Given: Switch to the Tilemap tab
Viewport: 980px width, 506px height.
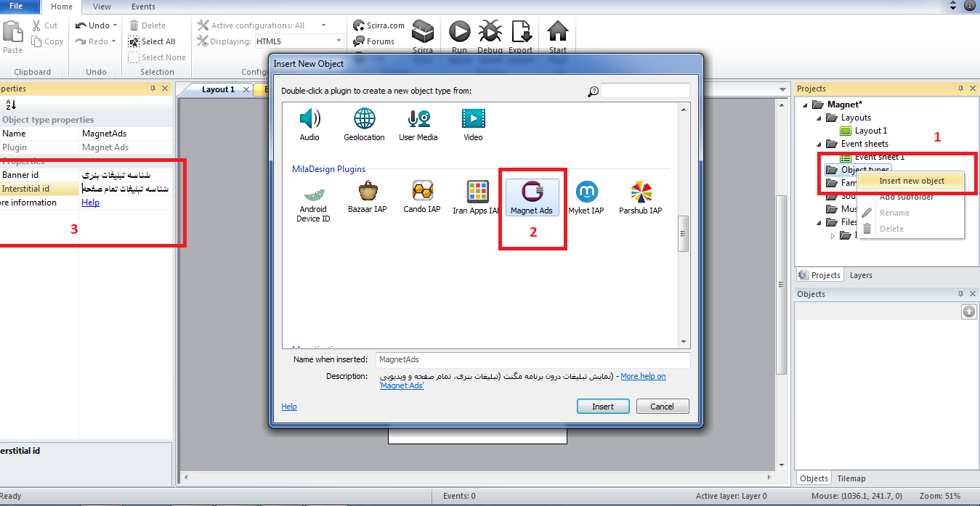Looking at the screenshot, I should point(851,478).
